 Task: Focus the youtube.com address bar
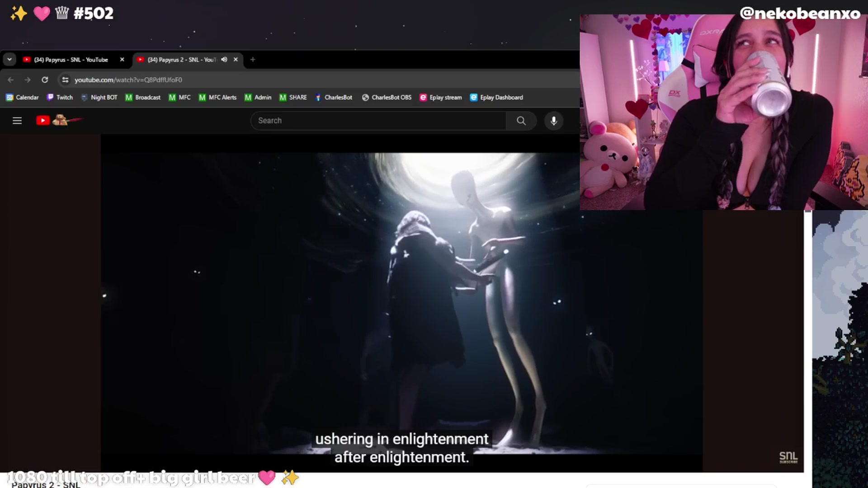pos(316,80)
